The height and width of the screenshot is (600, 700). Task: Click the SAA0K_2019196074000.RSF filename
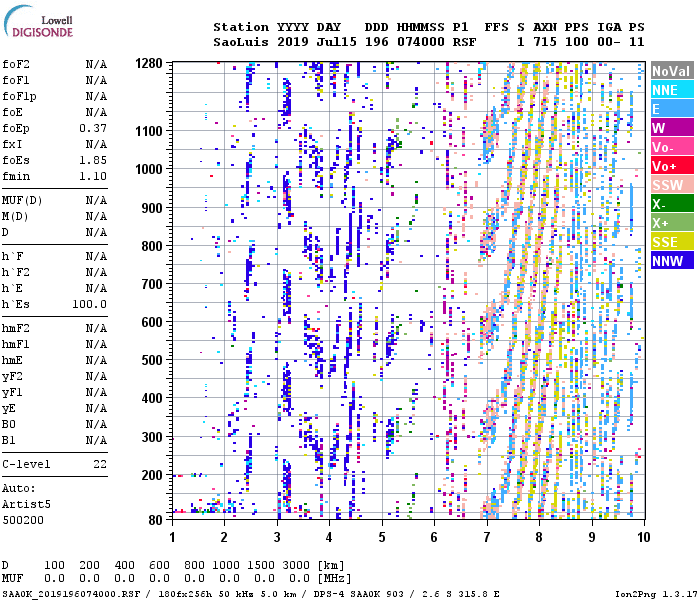tap(71, 594)
